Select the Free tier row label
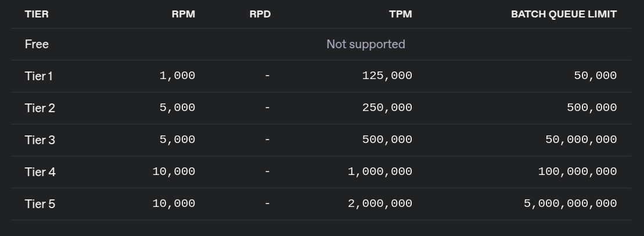Viewport: 644px width, 236px height. [x=37, y=44]
